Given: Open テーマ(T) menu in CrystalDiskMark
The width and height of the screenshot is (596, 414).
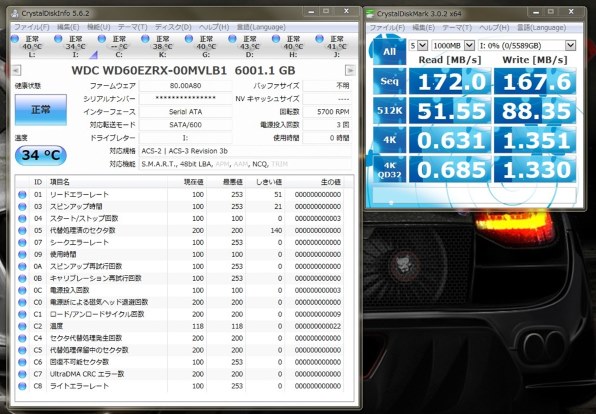Looking at the screenshot, I should point(457,28).
